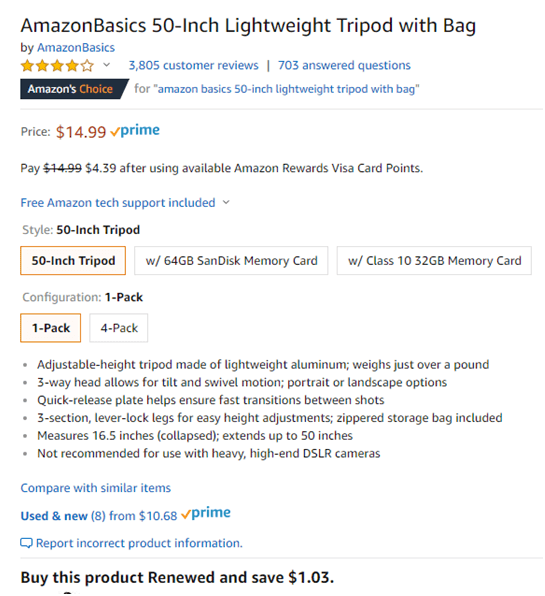Image resolution: width=545 pixels, height=596 pixels.
Task: Switch to the 4-Pack configuration
Action: [x=119, y=328]
